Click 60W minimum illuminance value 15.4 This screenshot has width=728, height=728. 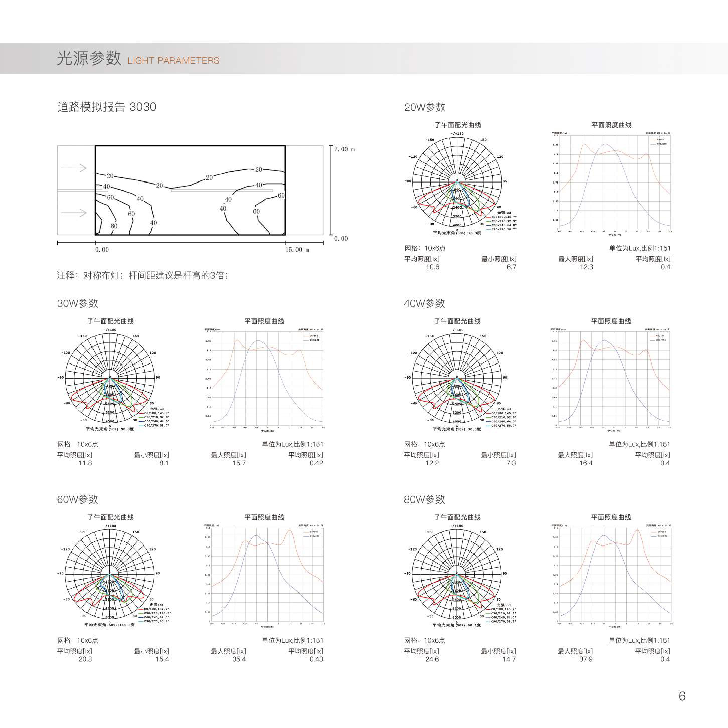[162, 659]
